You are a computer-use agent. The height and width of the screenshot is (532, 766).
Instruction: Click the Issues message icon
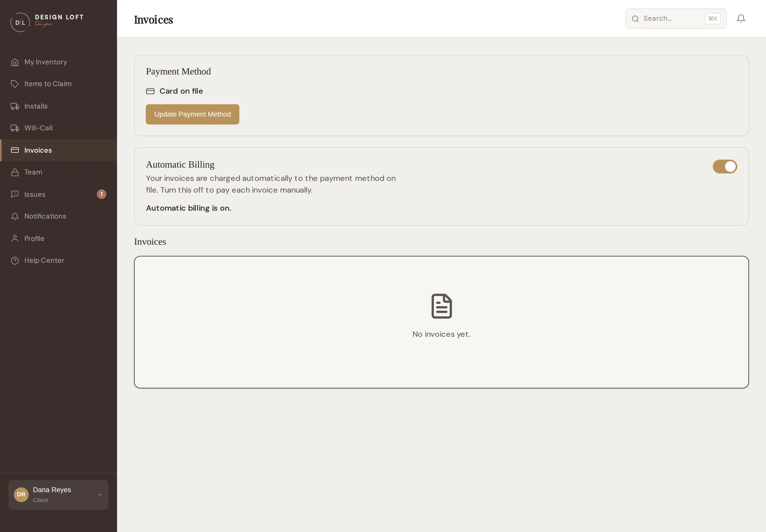click(x=15, y=194)
